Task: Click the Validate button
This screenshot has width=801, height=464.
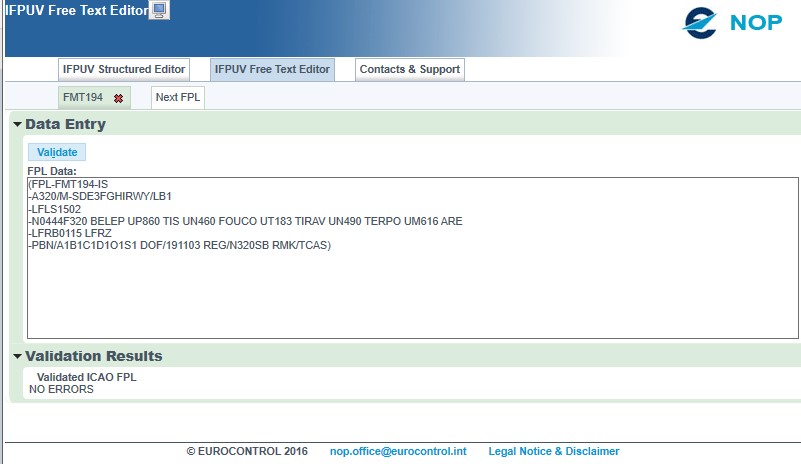Action: (x=57, y=152)
